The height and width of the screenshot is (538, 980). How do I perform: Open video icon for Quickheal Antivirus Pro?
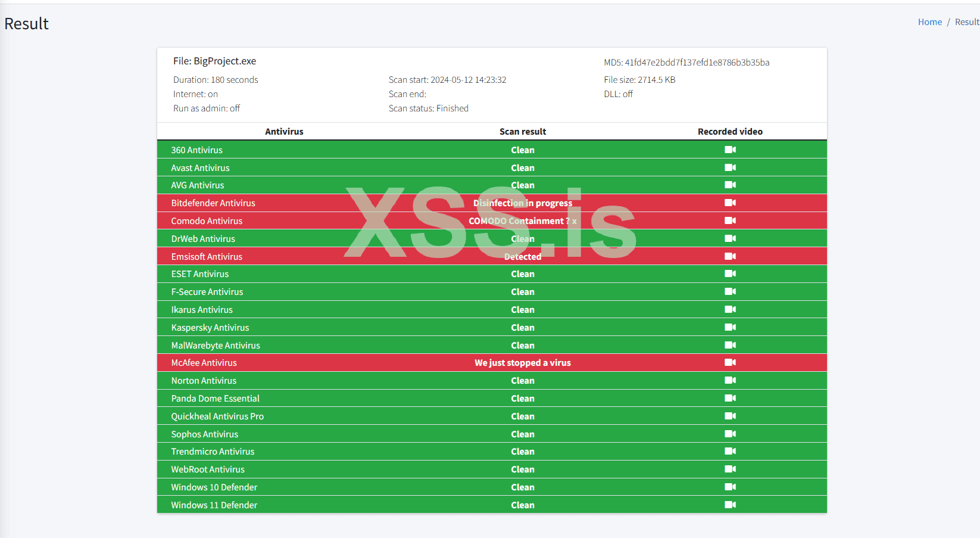(730, 416)
